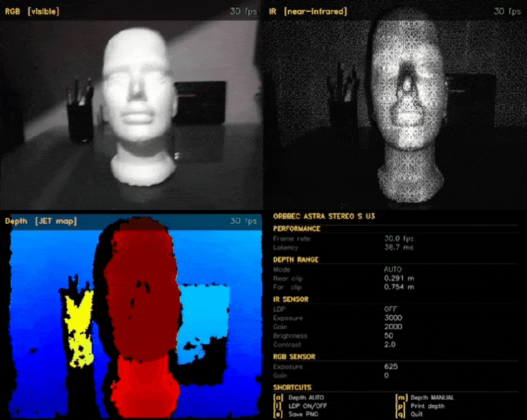Click the [m] Depth MANUAL shortcut
Image resolution: width=527 pixels, height=420 pixels.
[x=425, y=398]
